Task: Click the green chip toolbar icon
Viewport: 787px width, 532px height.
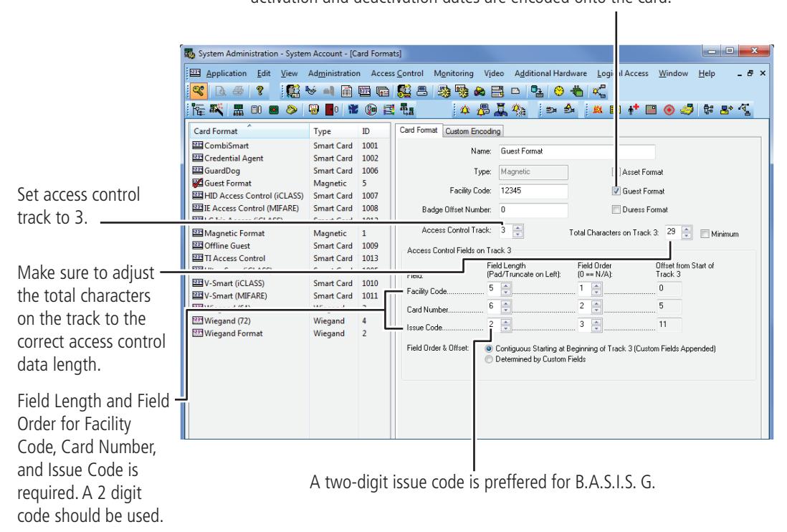Action: [577, 91]
